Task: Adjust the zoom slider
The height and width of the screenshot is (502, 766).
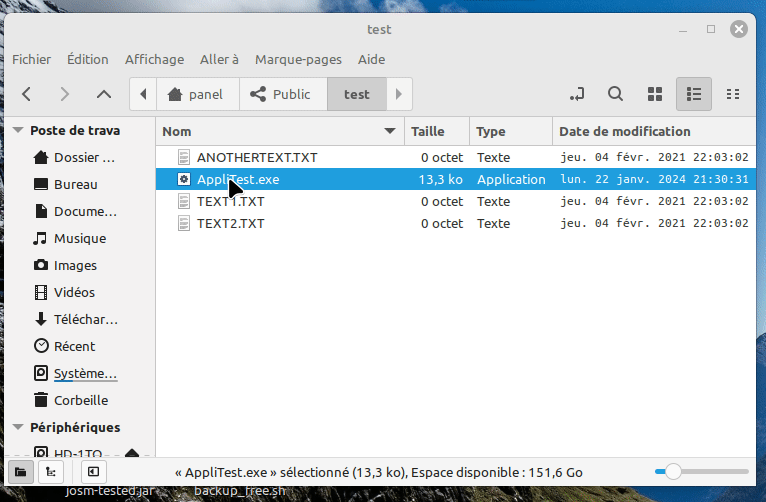Action: 673,471
